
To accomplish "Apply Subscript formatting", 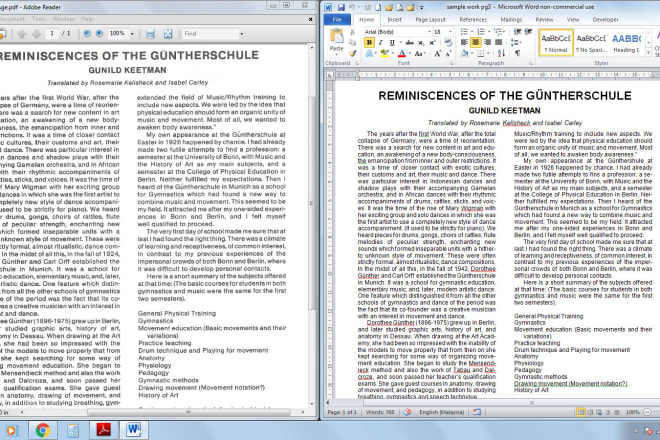I will coord(421,43).
